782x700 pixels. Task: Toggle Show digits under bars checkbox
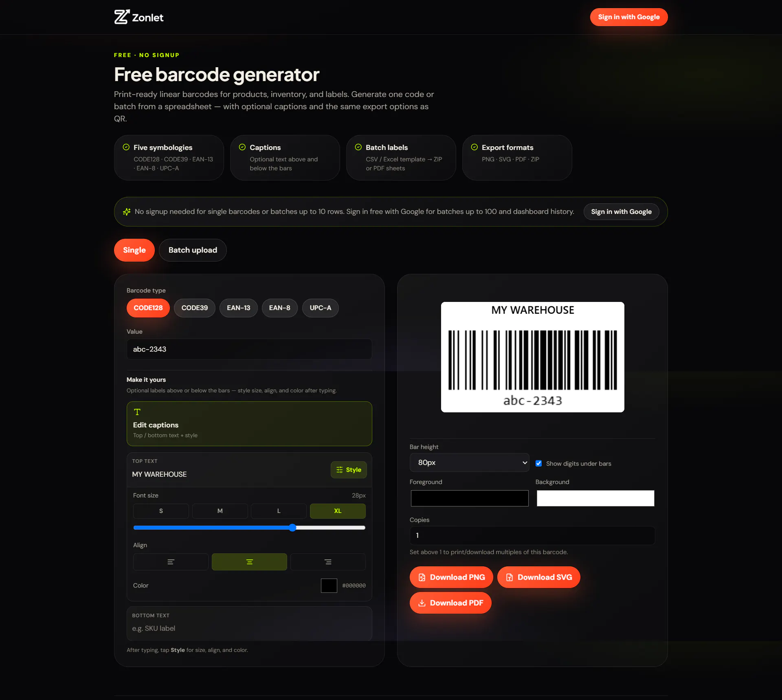point(539,463)
